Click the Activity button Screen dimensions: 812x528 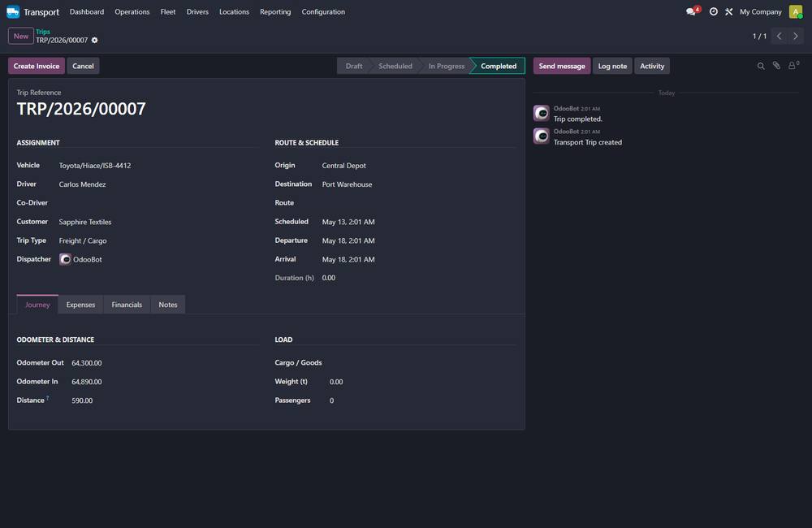(652, 66)
